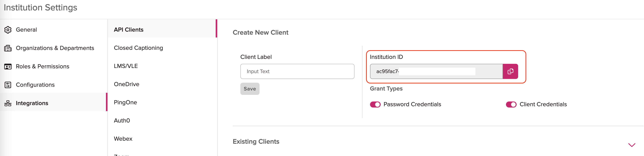Go to the Auth0 integration
The height and width of the screenshot is (156, 644).
point(122,121)
